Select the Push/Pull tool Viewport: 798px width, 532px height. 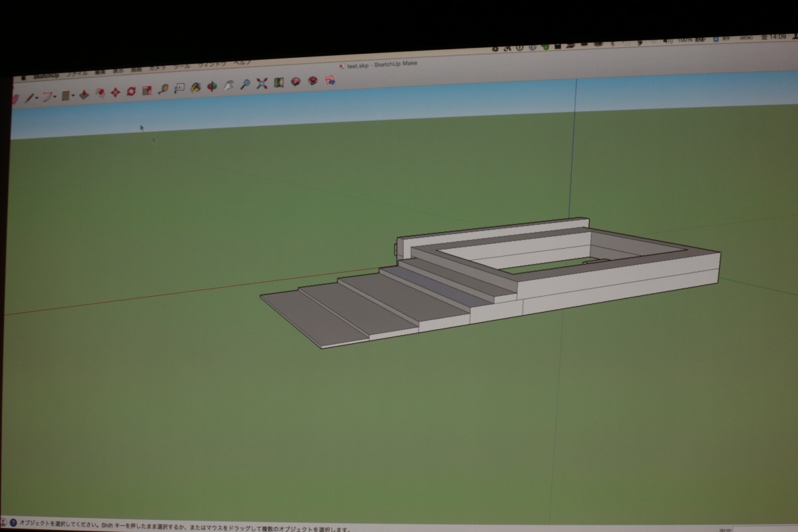click(x=84, y=94)
